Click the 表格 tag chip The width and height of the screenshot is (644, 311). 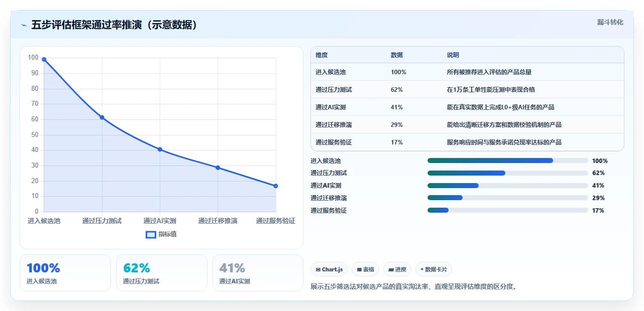click(365, 269)
